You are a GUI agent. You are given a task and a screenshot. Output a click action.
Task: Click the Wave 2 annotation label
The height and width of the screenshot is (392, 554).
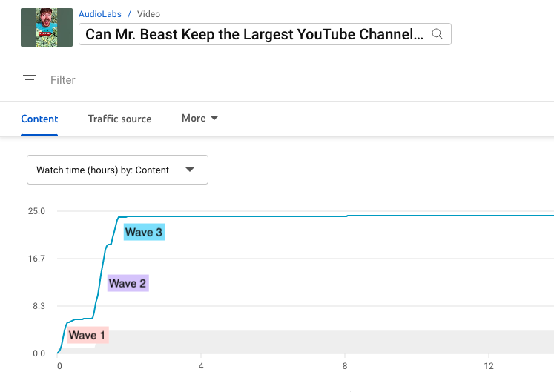[x=128, y=283]
